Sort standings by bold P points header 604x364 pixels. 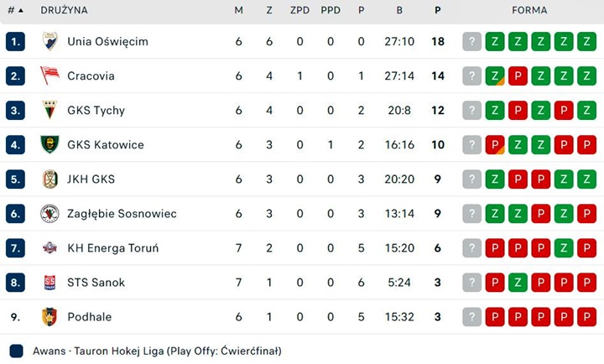(x=438, y=11)
